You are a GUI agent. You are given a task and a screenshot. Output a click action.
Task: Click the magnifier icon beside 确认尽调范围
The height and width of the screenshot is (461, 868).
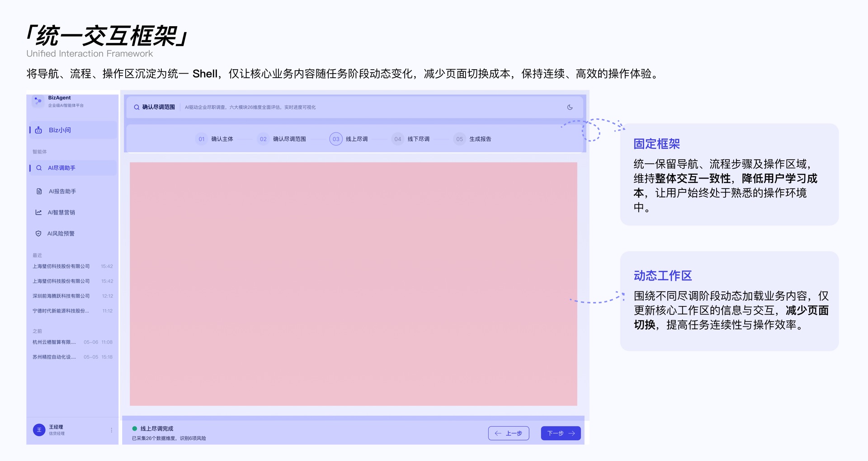(137, 107)
